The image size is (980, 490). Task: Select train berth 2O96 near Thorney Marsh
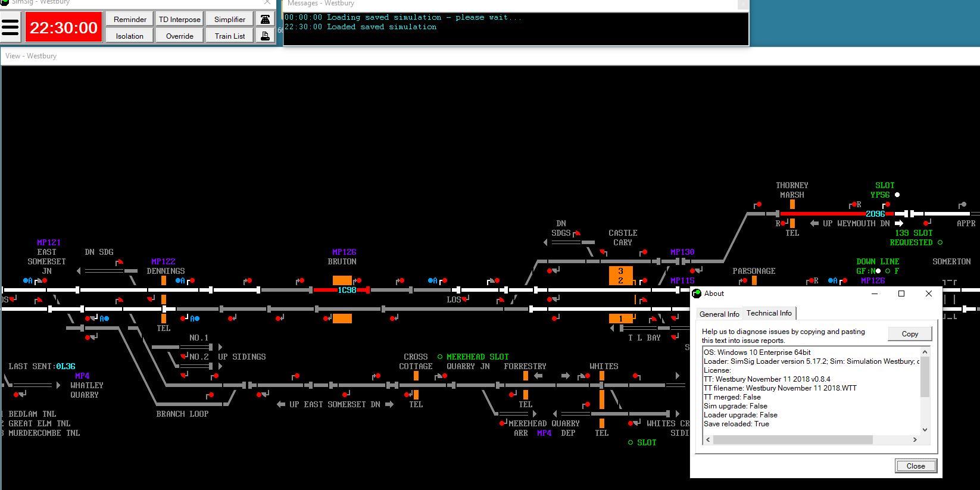tap(875, 214)
